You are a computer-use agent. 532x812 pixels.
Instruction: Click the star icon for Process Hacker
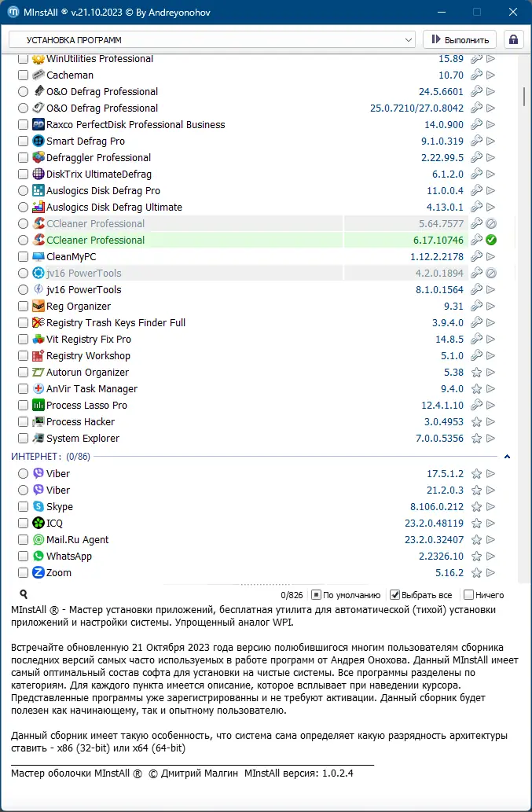click(x=477, y=422)
